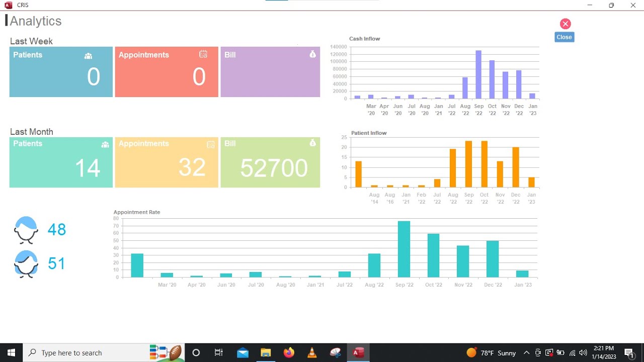Select the Last Week Appointments tile
Viewport: 644px width, 362px height.
pyautogui.click(x=167, y=72)
